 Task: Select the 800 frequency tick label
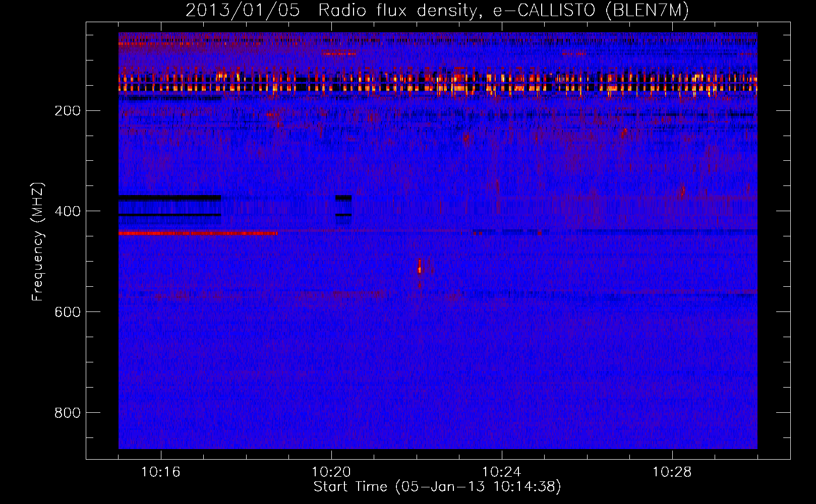(68, 413)
